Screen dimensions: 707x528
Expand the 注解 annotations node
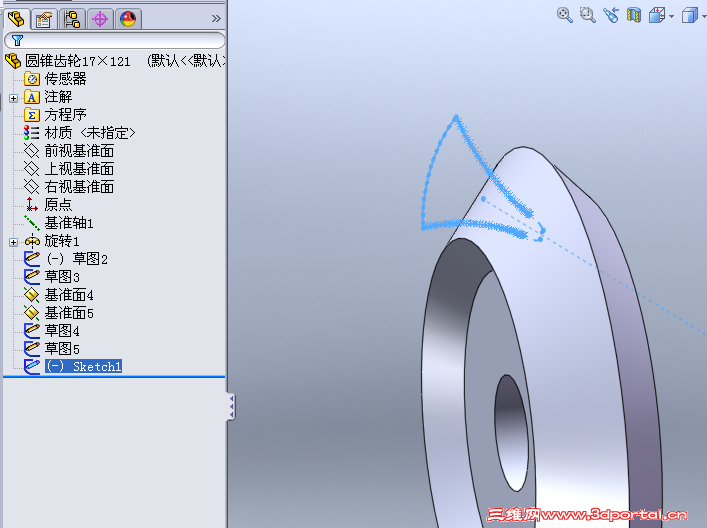tap(14, 98)
